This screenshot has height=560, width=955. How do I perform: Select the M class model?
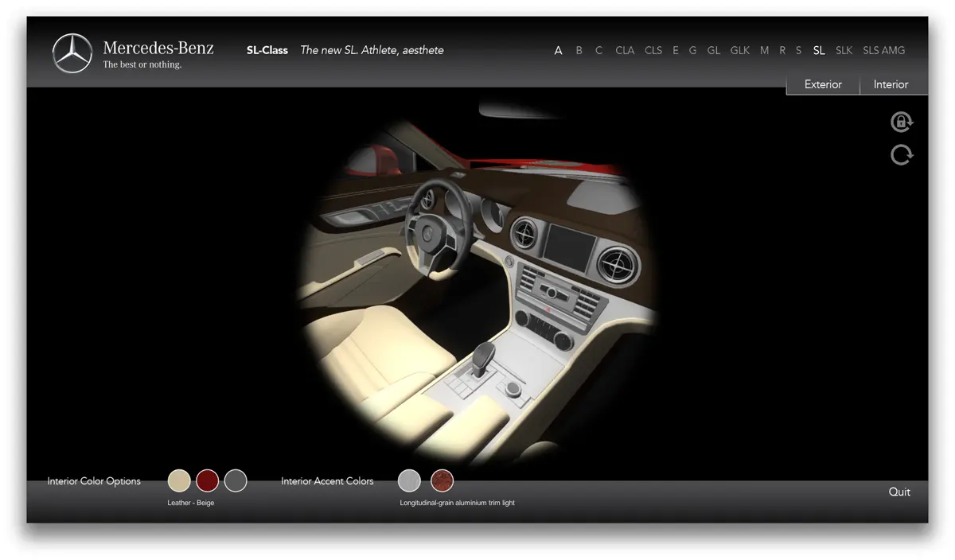tap(764, 50)
